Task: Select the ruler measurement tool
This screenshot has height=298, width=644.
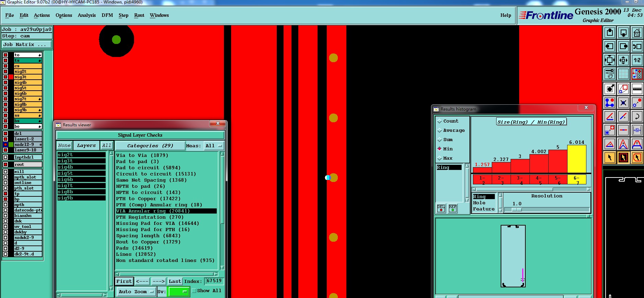Action: 637,89
